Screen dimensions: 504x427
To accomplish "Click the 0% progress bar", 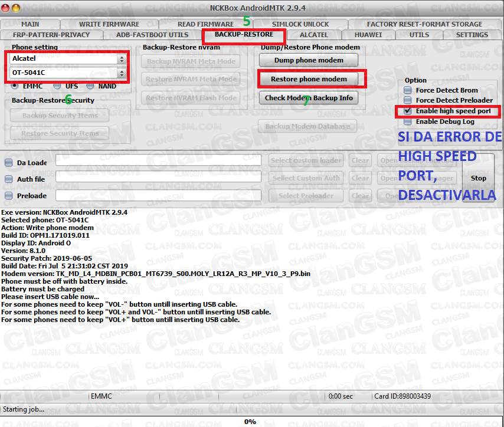I will 250,422.
